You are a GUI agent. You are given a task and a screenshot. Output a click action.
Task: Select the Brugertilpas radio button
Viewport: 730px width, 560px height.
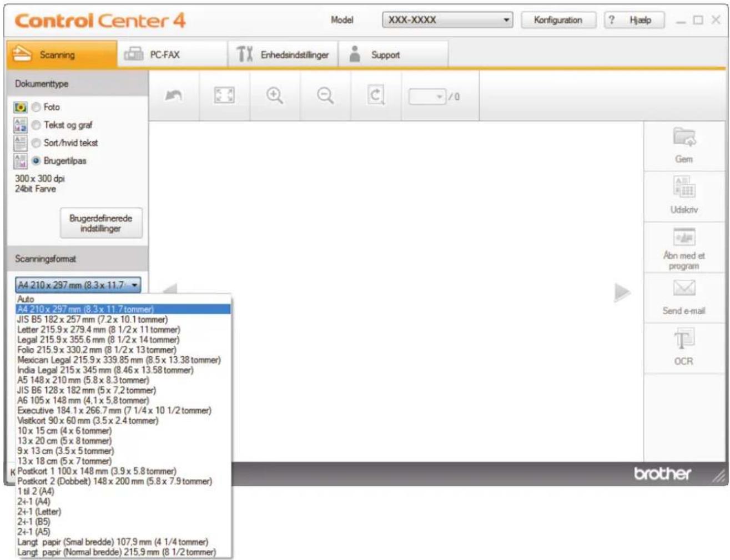click(36, 161)
